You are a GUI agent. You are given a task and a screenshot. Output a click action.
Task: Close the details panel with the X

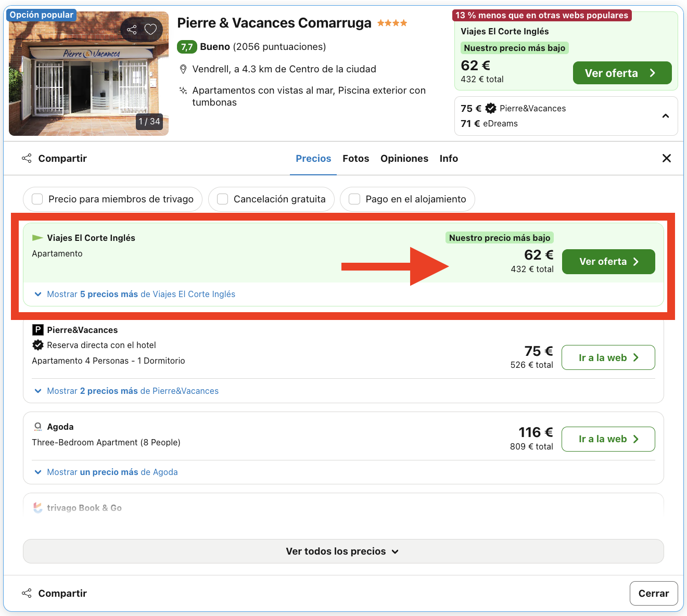tap(666, 158)
